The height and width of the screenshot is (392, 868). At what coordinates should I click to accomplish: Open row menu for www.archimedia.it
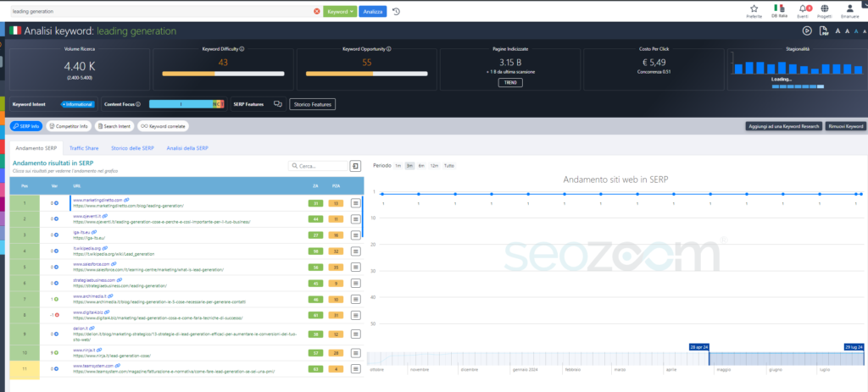(355, 299)
